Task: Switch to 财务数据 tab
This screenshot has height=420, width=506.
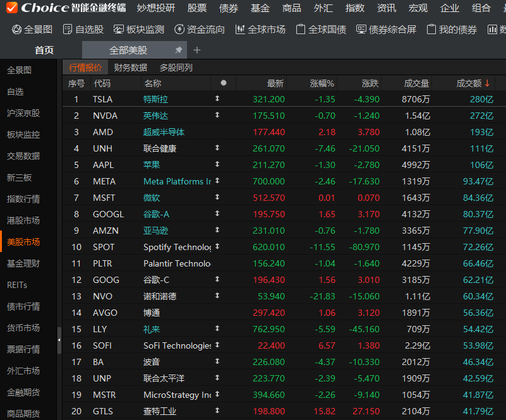Action: pyautogui.click(x=131, y=68)
